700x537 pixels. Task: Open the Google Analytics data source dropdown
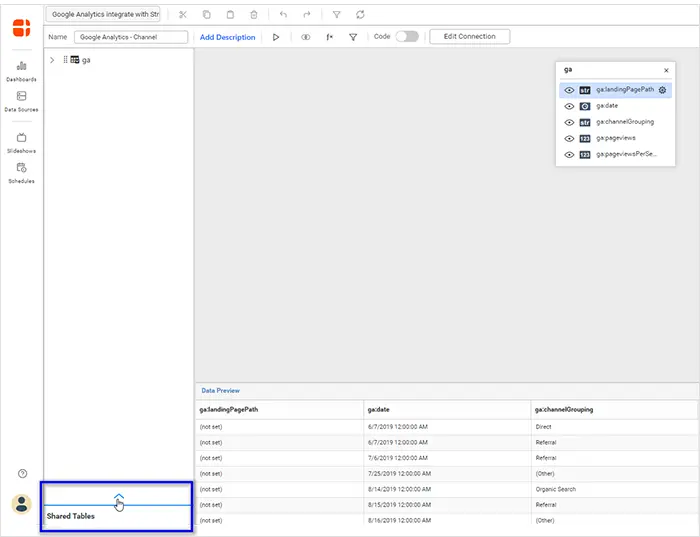pos(104,15)
